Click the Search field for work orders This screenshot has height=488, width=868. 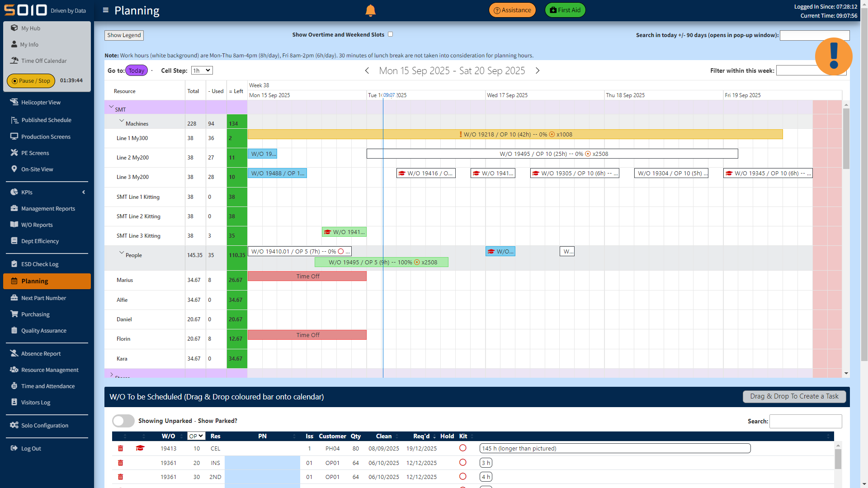pos(805,421)
